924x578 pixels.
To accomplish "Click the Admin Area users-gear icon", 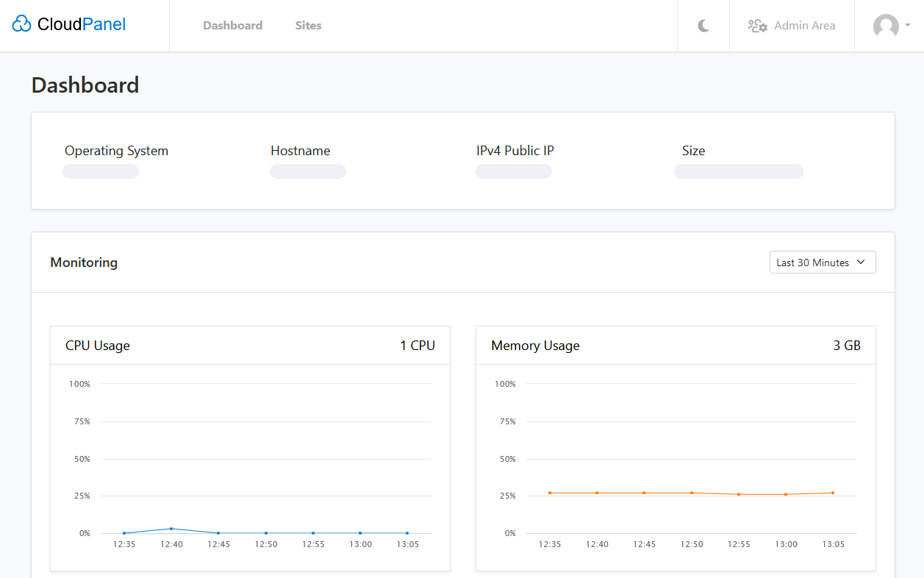I will coord(758,26).
